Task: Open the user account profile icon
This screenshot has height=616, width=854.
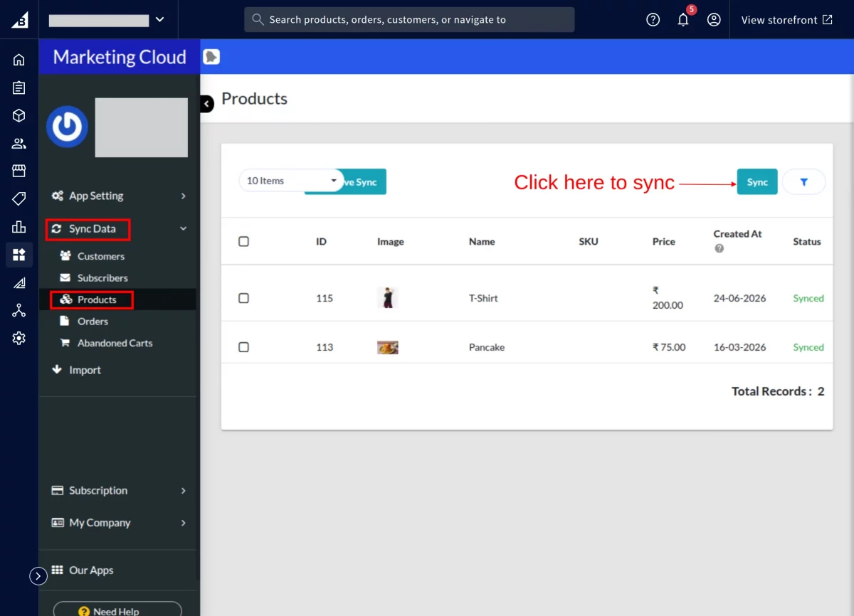Action: [714, 20]
